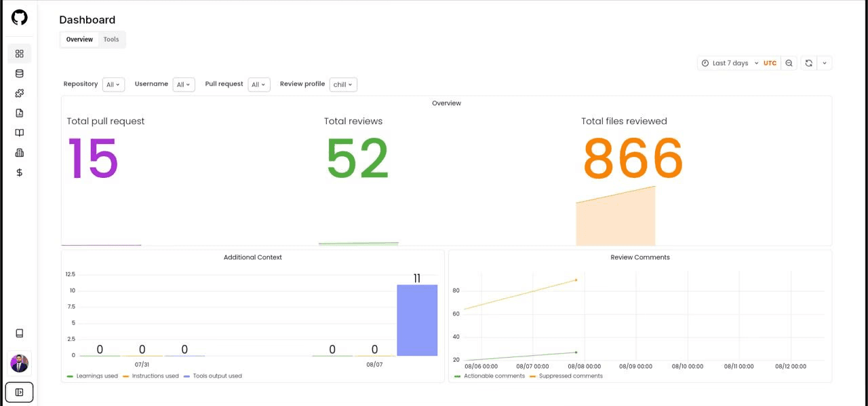Select the dashboard grid icon in the sidebar
The image size is (868, 406).
click(x=19, y=53)
